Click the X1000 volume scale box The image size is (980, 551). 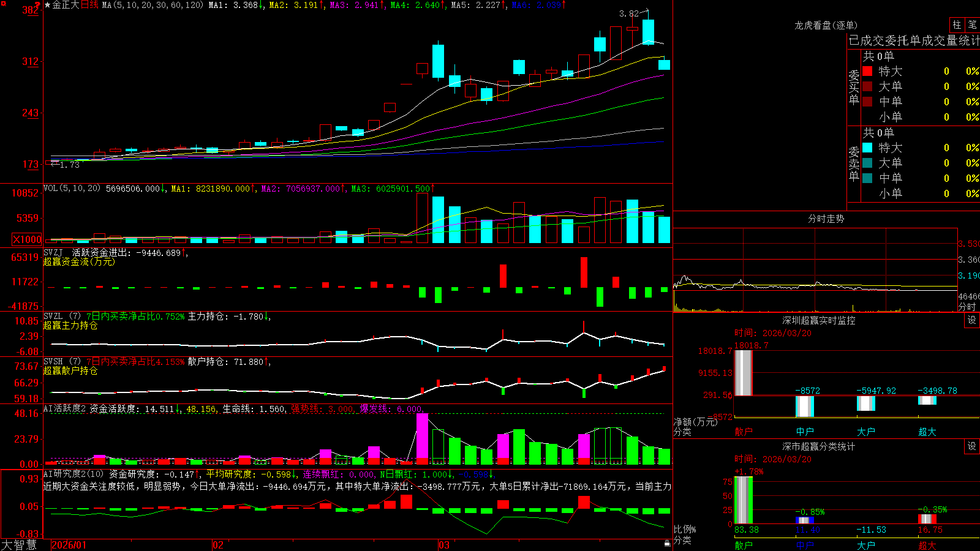point(28,239)
